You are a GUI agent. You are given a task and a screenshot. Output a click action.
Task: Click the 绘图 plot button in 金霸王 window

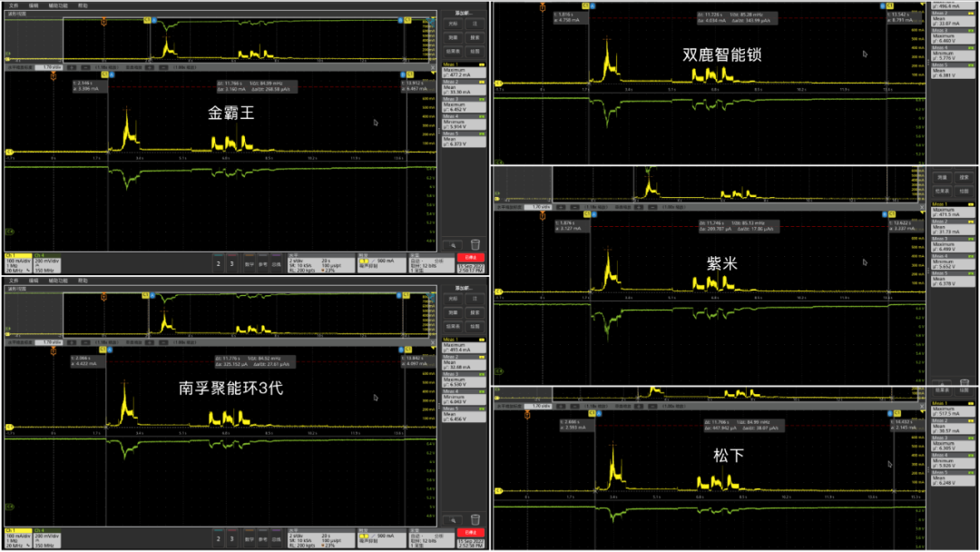point(475,51)
